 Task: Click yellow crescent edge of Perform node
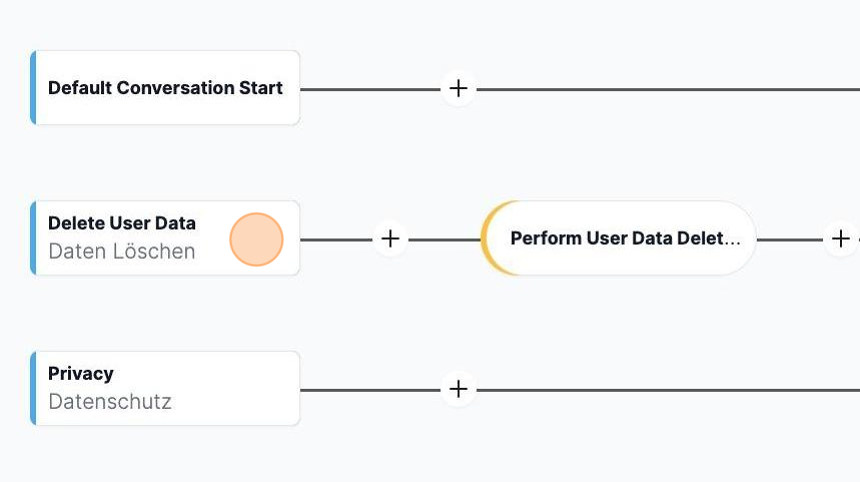[489, 239]
